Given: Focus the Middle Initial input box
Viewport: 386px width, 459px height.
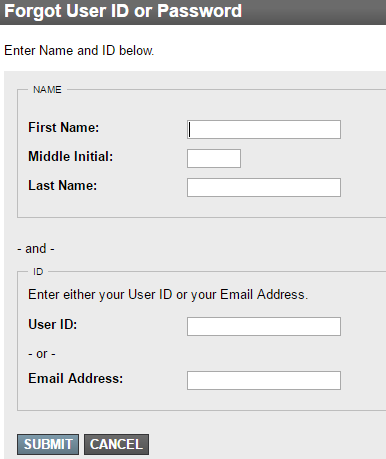Looking at the screenshot, I should pyautogui.click(x=214, y=158).
